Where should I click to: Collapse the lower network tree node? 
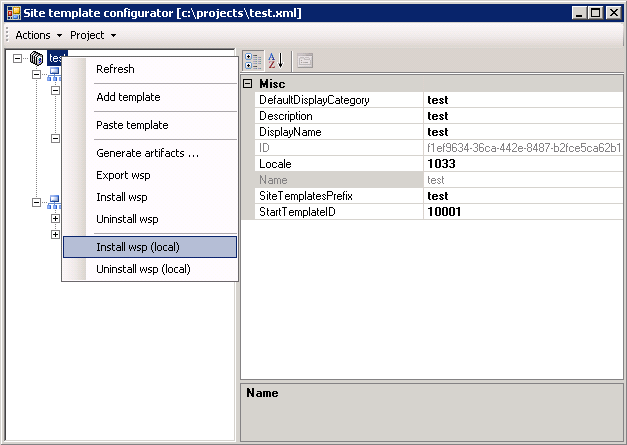(x=36, y=202)
